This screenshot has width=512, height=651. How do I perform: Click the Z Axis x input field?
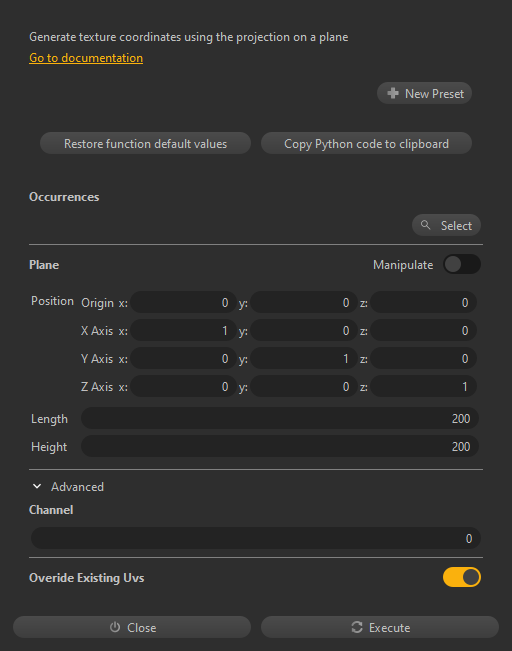click(183, 387)
